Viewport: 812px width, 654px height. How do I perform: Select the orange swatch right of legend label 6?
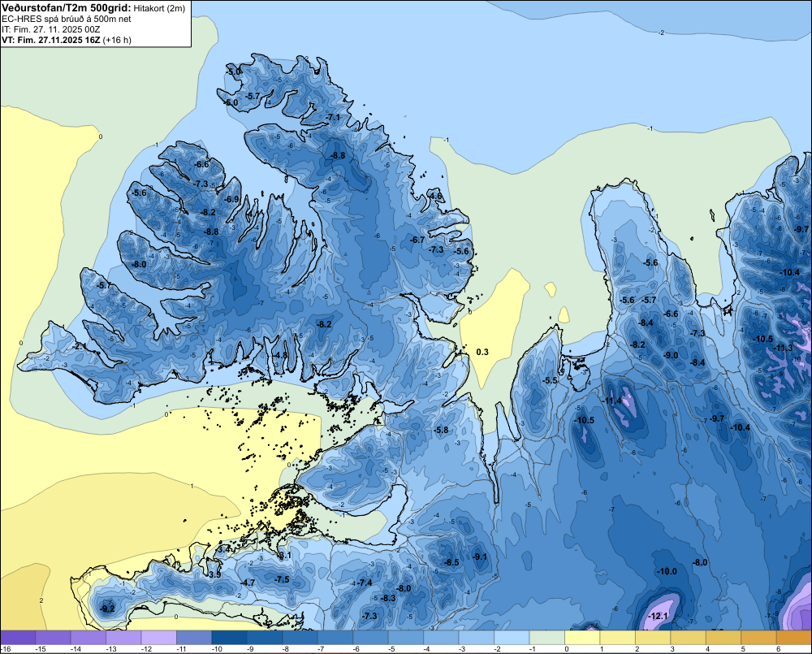(x=794, y=638)
